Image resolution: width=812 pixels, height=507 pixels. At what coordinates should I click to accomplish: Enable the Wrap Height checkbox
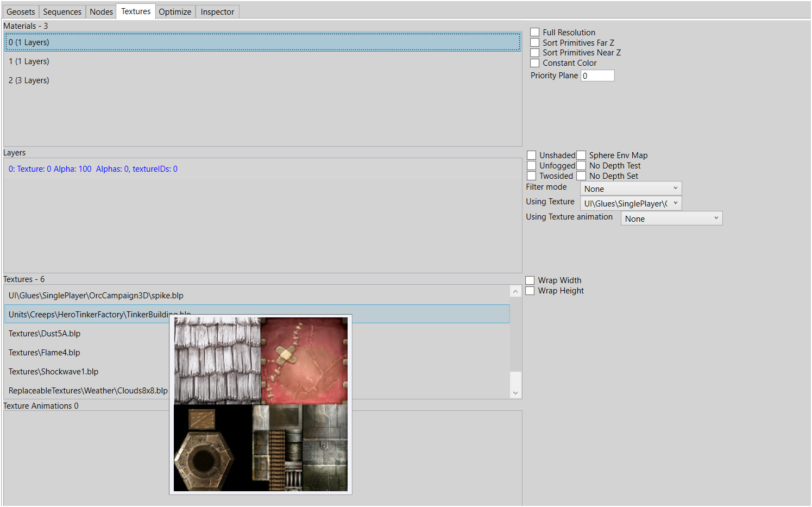(530, 291)
